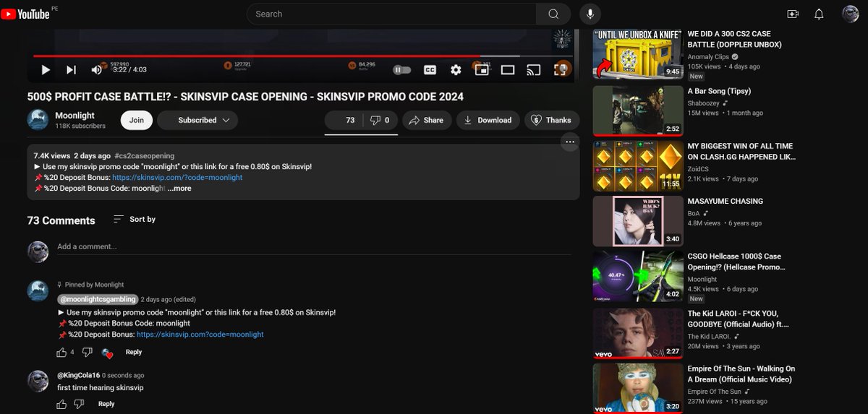868x414 pixels.
Task: Click the Thanks button
Action: click(x=552, y=120)
